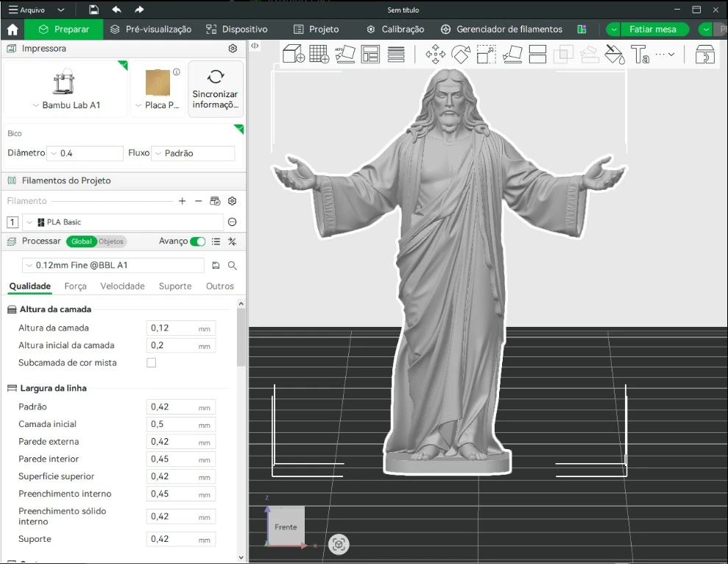This screenshot has height=564, width=728.
Task: Toggle the Avanço advanced switch
Action: point(198,241)
